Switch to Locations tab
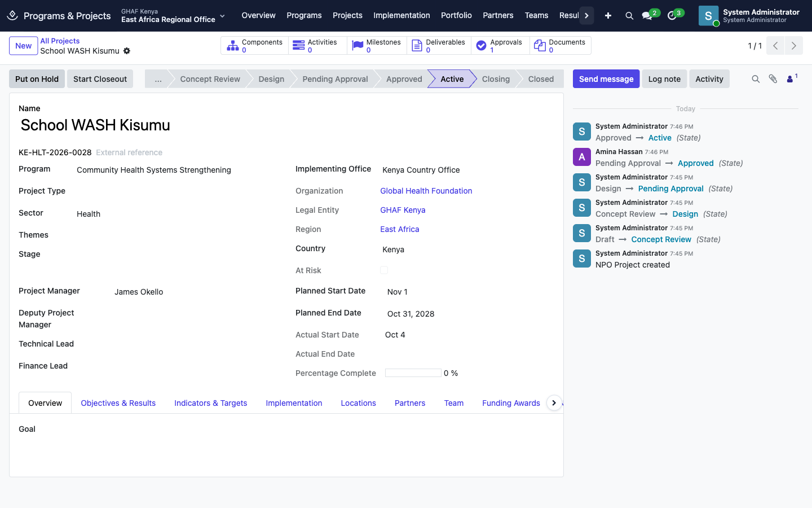Image resolution: width=812 pixels, height=508 pixels. tap(358, 403)
